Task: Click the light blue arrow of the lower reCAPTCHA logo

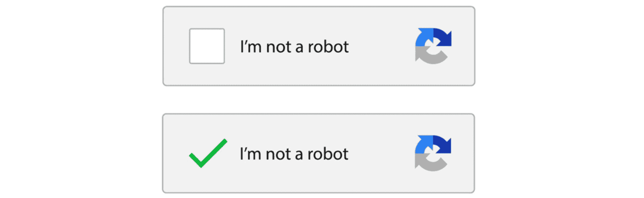Action: [423, 145]
